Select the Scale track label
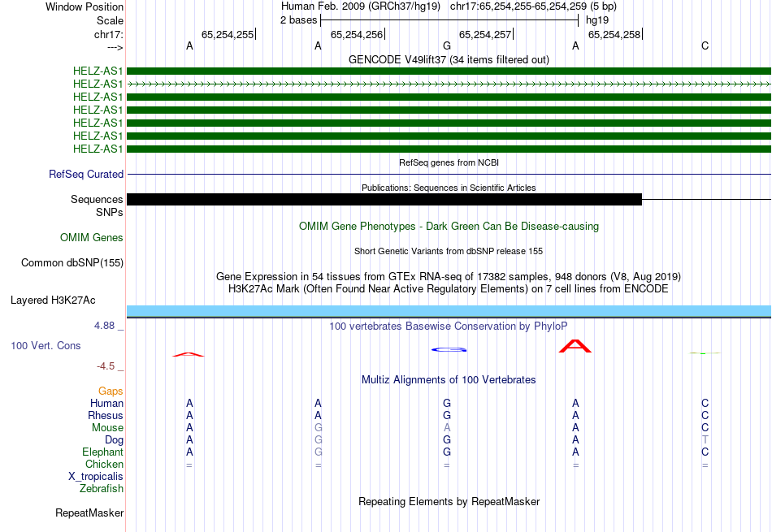 coord(110,20)
